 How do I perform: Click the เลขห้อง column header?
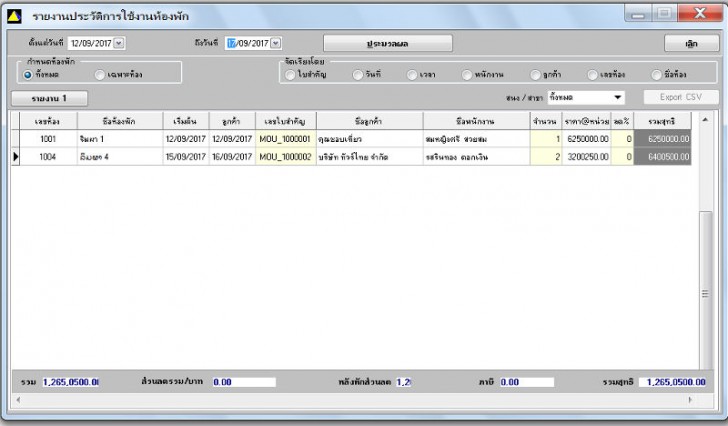click(48, 121)
